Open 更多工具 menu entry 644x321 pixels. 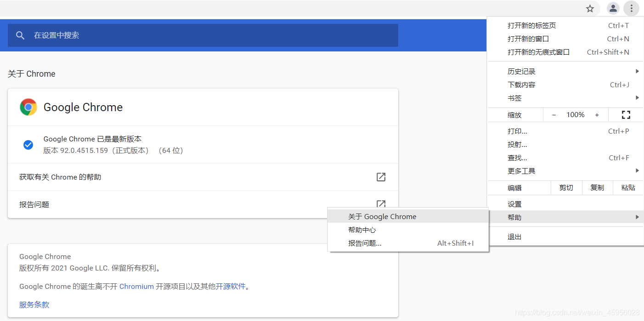(x=565, y=171)
